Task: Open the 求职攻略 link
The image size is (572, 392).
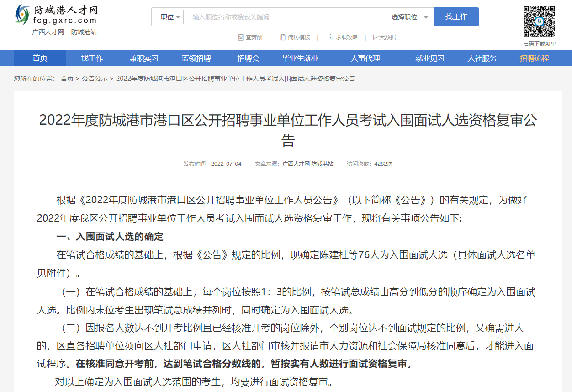Action: pyautogui.click(x=347, y=37)
